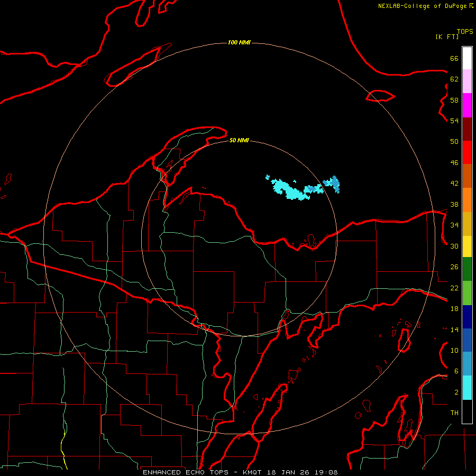Click the NEXLAB-College of DuPage label

(x=422, y=6)
